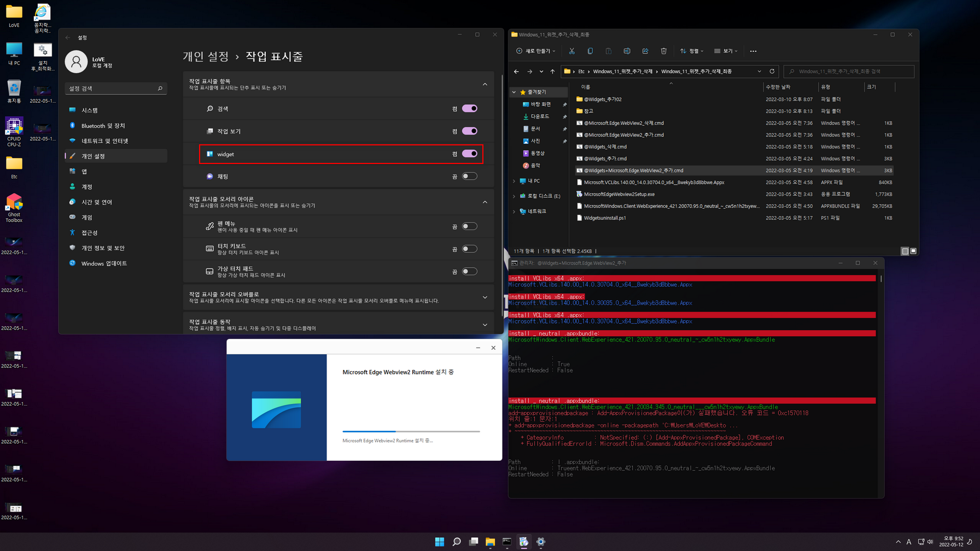Switch Explorer to large icons view
Image resolution: width=980 pixels, height=551 pixels.
pyautogui.click(x=913, y=251)
